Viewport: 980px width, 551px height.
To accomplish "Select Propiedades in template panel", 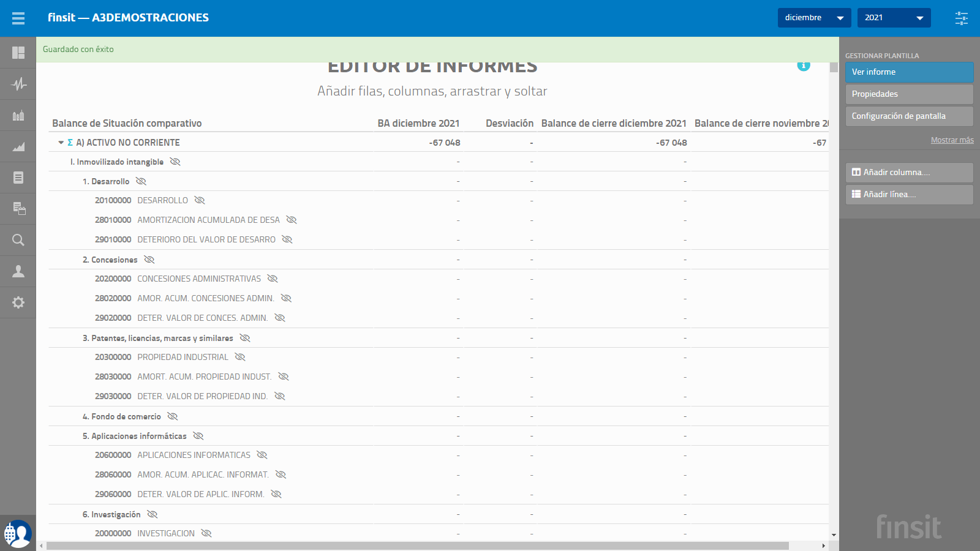I will [x=910, y=94].
